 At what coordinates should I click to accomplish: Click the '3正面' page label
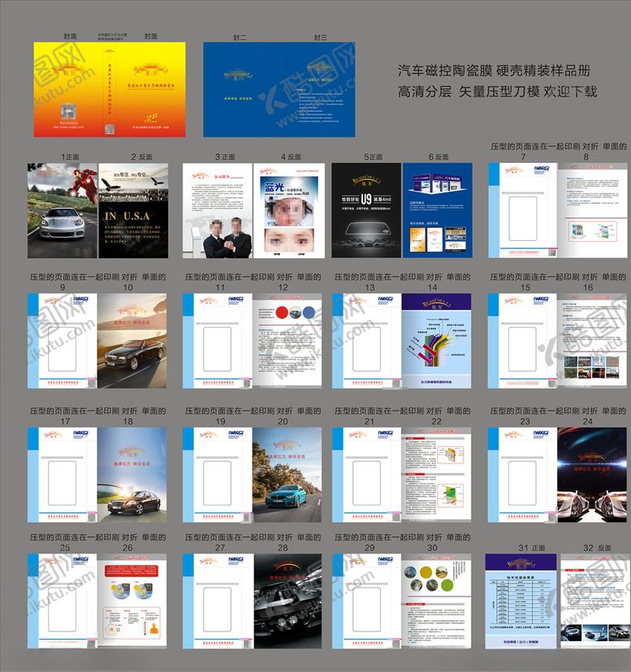pos(225,157)
